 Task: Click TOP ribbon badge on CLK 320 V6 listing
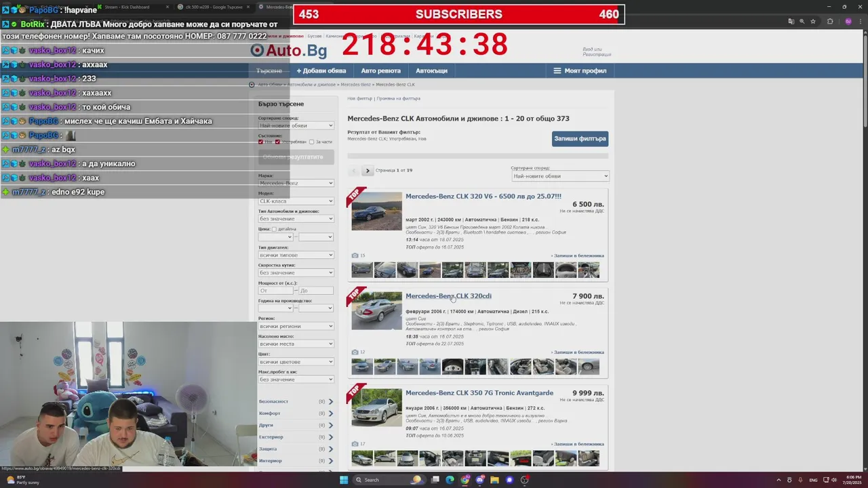click(355, 195)
